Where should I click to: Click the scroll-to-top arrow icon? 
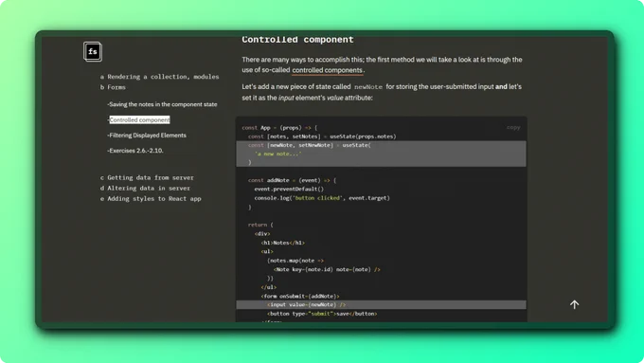pyautogui.click(x=574, y=304)
